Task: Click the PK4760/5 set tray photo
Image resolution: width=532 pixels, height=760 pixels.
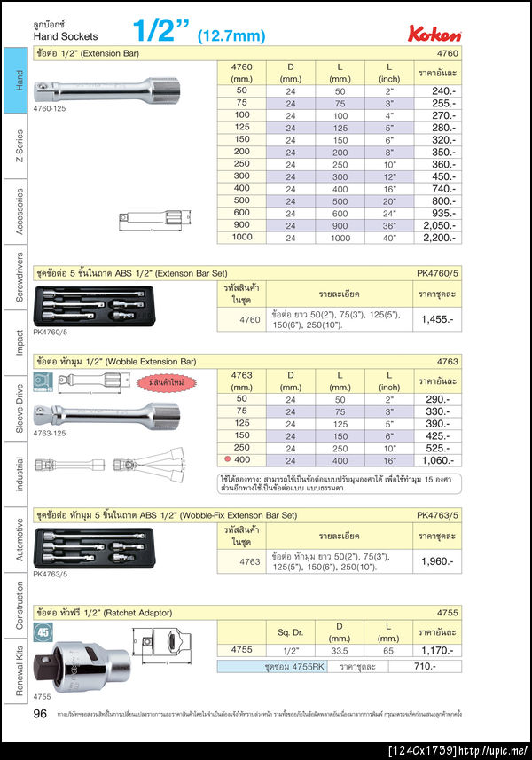Action: 94,306
